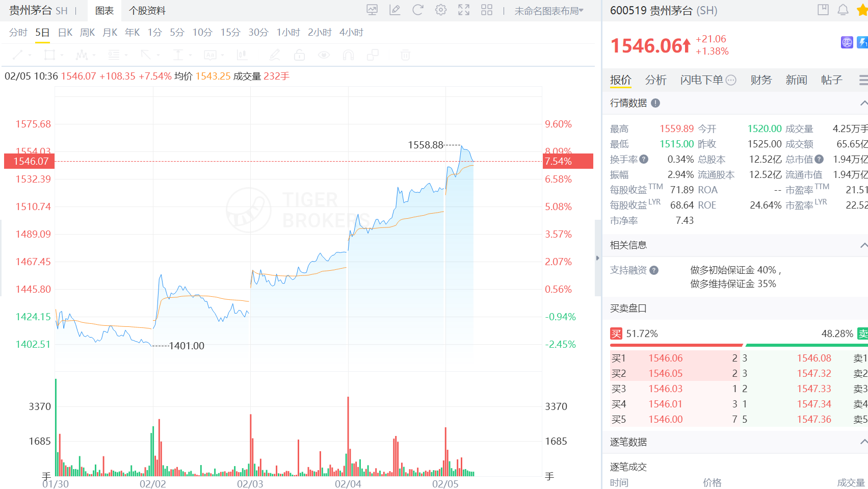Click the chart screenshot icon
The image size is (868, 489).
372,10
